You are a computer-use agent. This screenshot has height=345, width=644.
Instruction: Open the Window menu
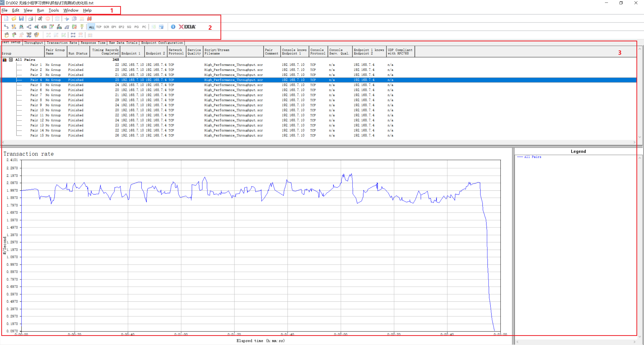71,10
